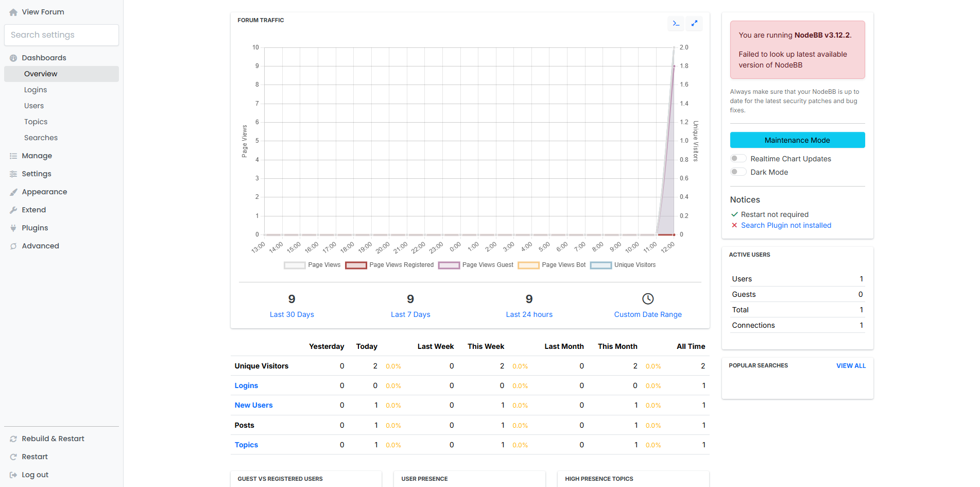Click Rebuild & Restart
The height and width of the screenshot is (487, 980).
(61, 439)
